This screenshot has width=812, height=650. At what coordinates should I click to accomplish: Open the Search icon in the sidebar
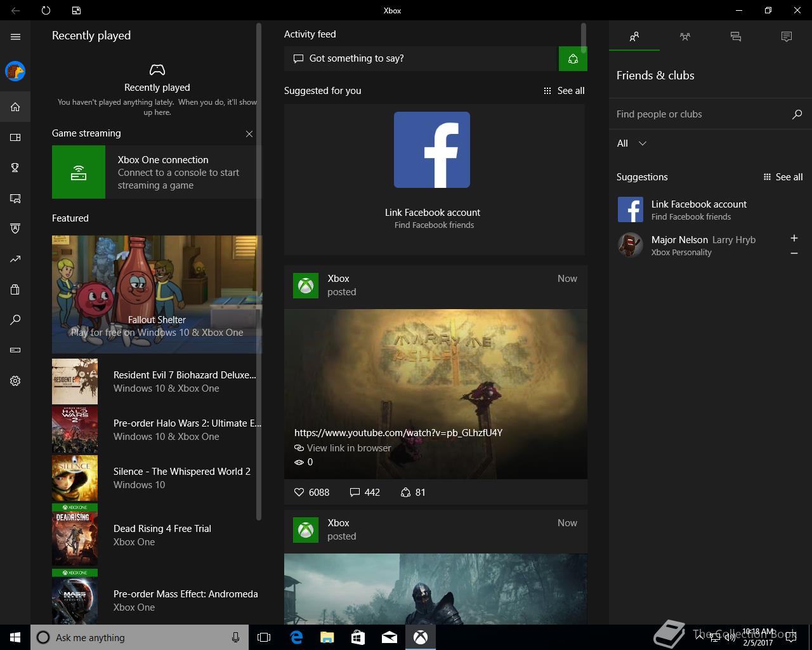coord(15,320)
